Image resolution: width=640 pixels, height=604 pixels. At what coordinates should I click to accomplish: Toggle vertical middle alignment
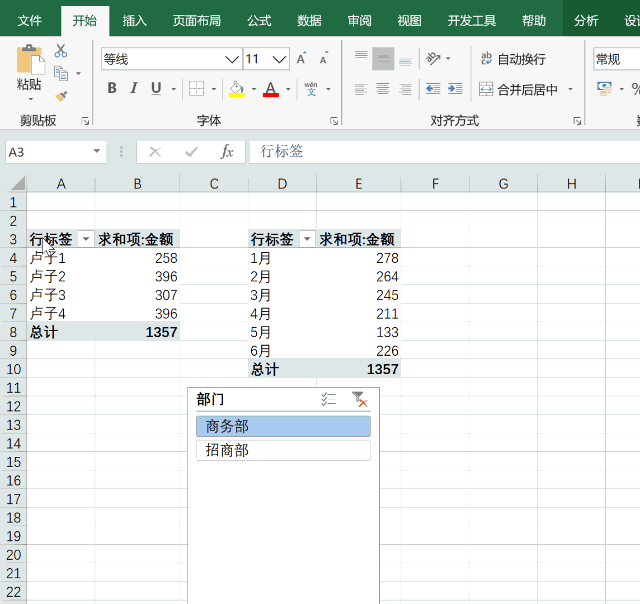pos(383,59)
